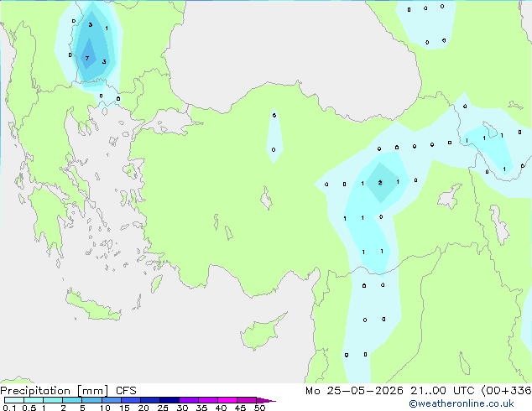Click the '21..00 UTC' time text

[x=442, y=391]
